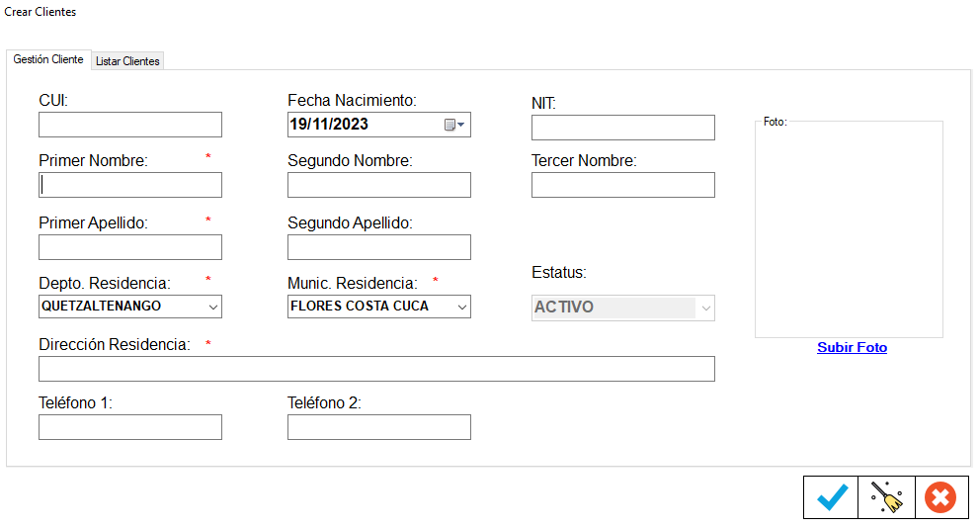This screenshot has height=529, width=980.
Task: Expand the Depto. Residencia dropdown
Action: tap(212, 307)
